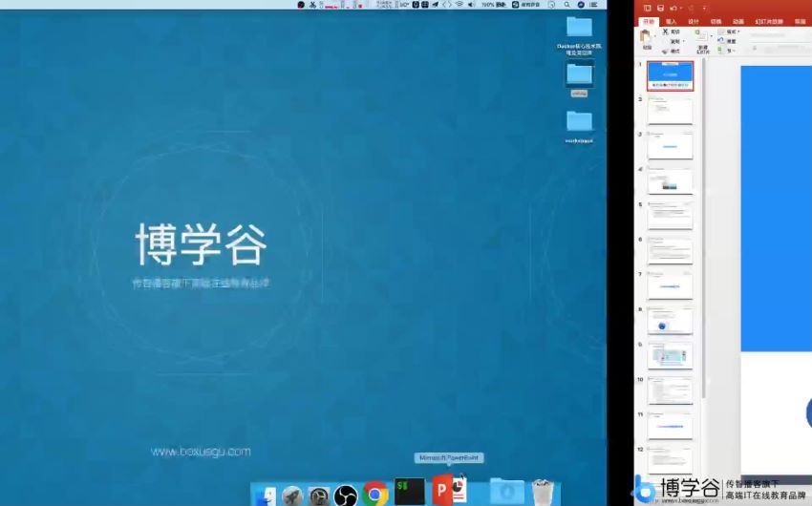The height and width of the screenshot is (506, 812).
Task: Click the Copy button in the ribbon
Action: pos(674,41)
